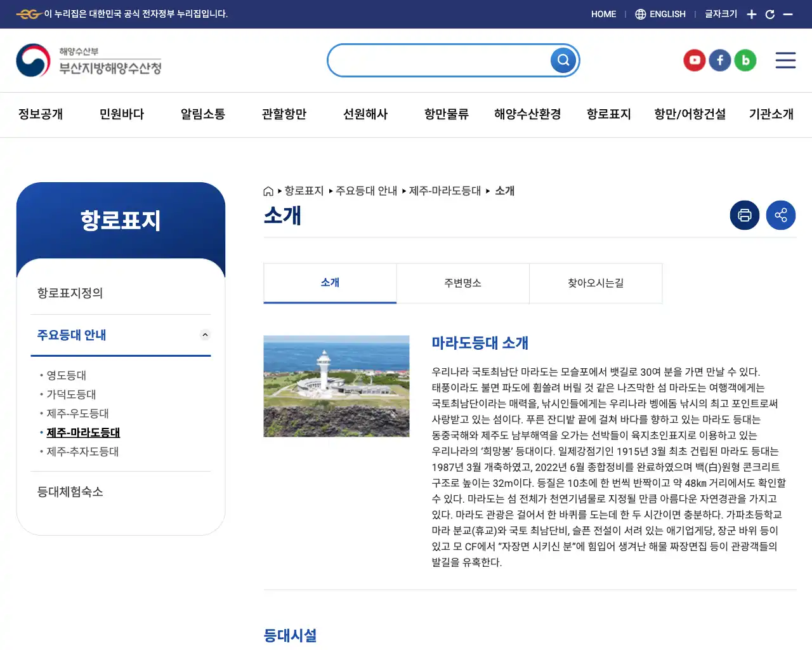Open the 기관소개 menu
Viewport: 812px width, 650px height.
(x=771, y=114)
